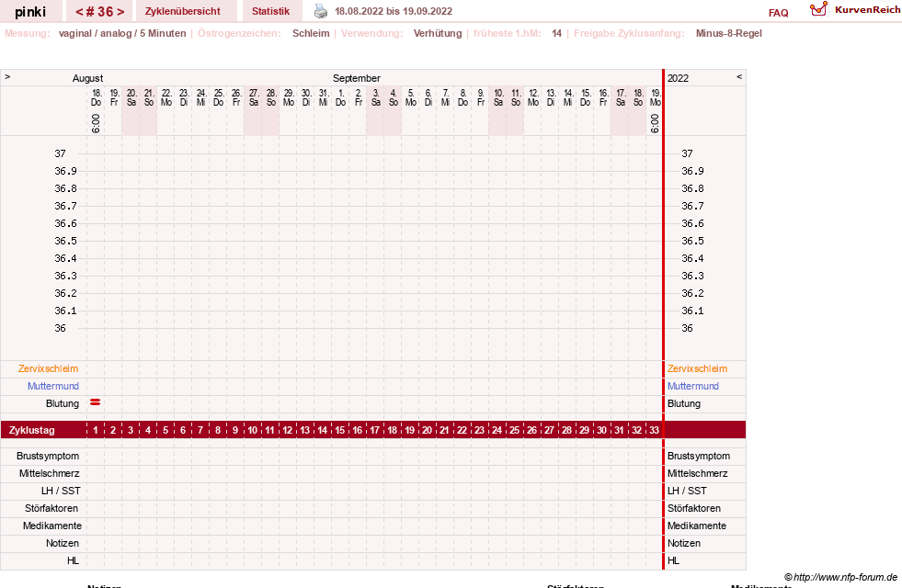Click the 'Zyklustag' row header
The width and height of the screenshot is (902, 588).
tap(32, 430)
